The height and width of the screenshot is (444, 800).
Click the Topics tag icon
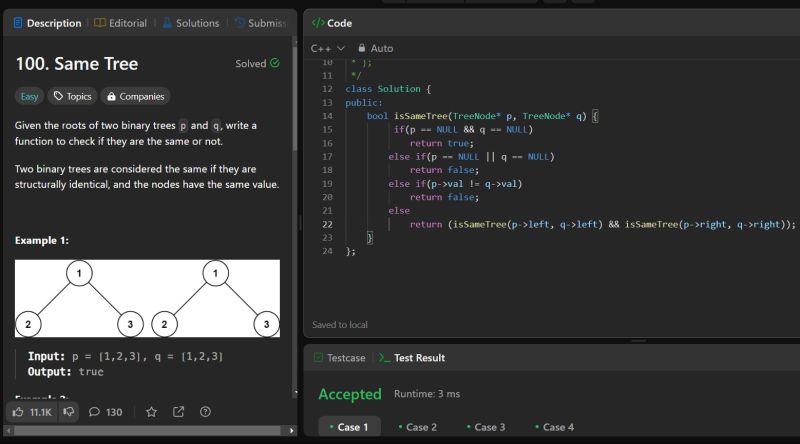point(58,96)
